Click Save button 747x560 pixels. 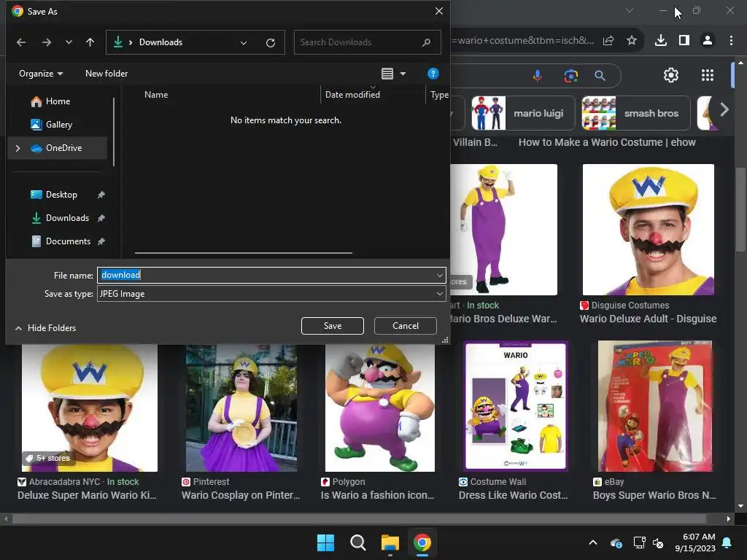[x=333, y=326]
